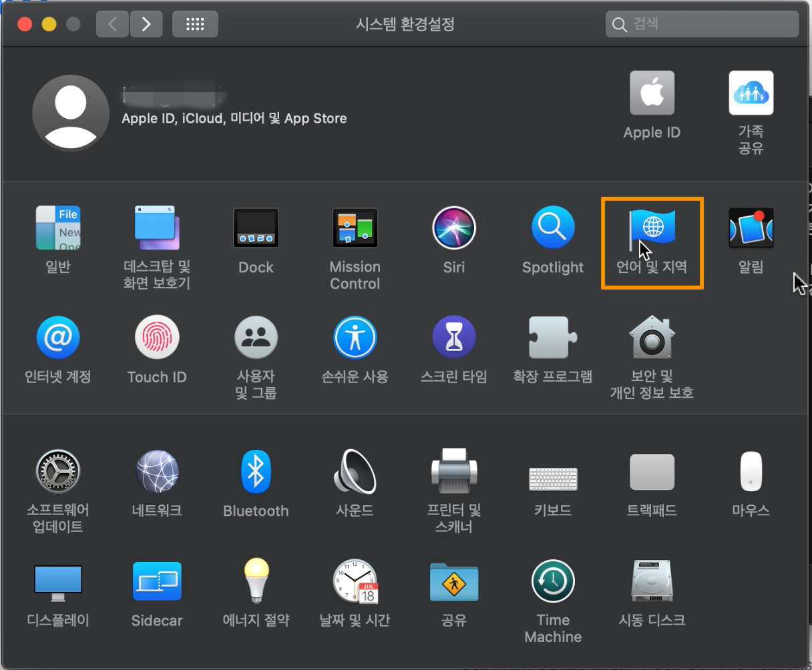Go back with the toolbar back arrow
The image size is (812, 670).
click(112, 25)
